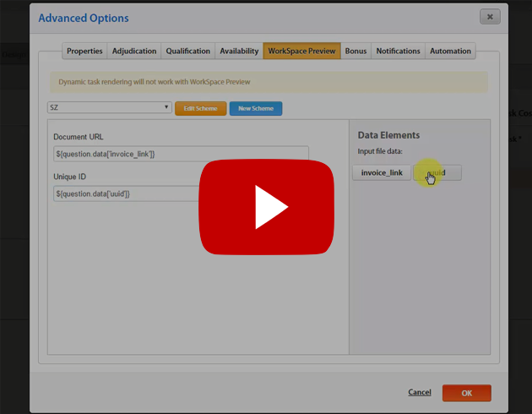Image resolution: width=532 pixels, height=414 pixels.
Task: Cancel the Advanced Options dialog
Action: tap(420, 392)
